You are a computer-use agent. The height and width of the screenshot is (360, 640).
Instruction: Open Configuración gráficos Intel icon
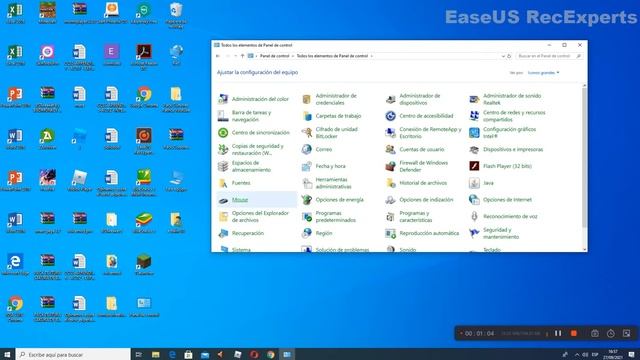pos(474,133)
